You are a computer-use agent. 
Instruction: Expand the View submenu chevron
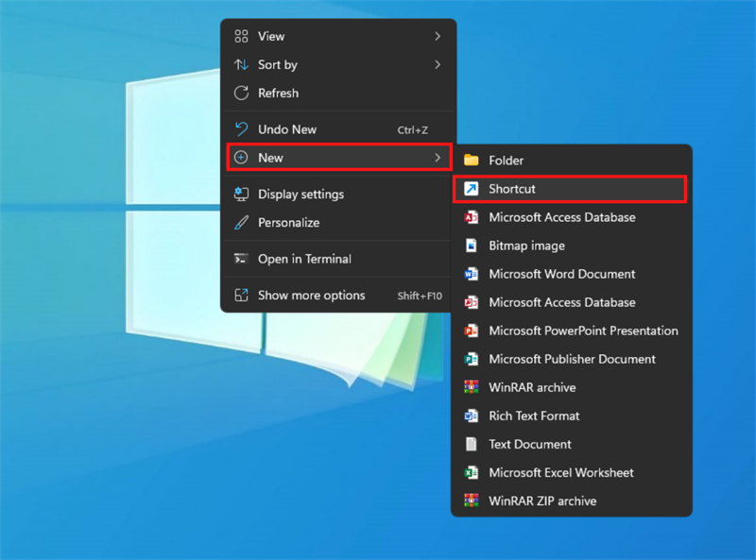point(438,37)
